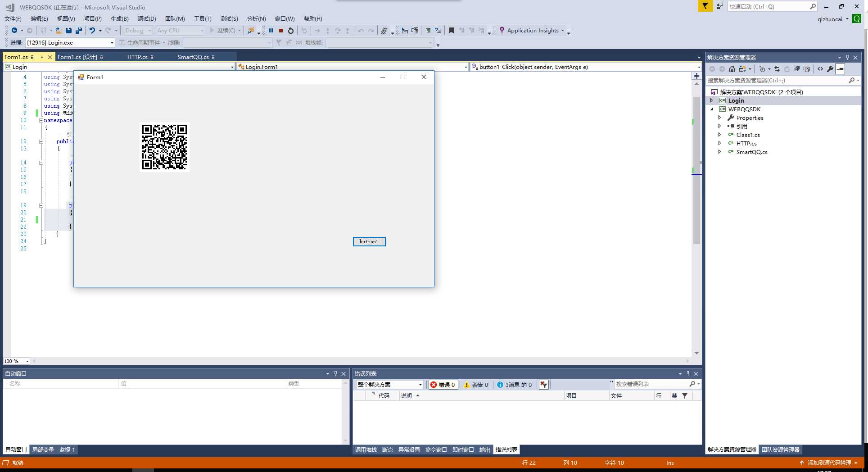Collapse All in Solution Explorer toolbar
Screen dimensions: 868x472
pyautogui.click(x=797, y=69)
